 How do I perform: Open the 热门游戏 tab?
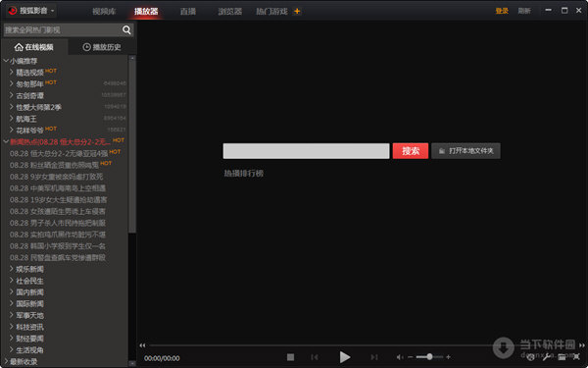271,11
